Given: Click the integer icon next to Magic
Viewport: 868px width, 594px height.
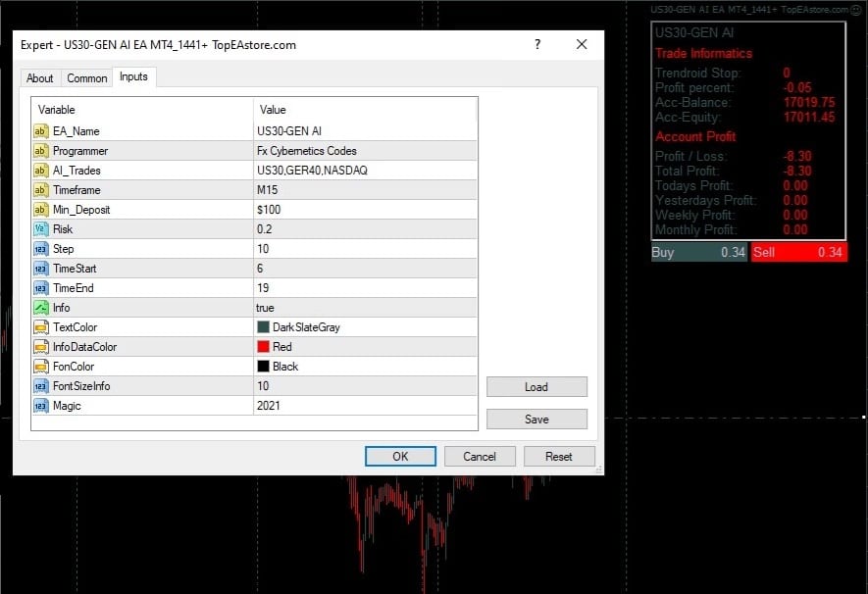Looking at the screenshot, I should tap(41, 406).
